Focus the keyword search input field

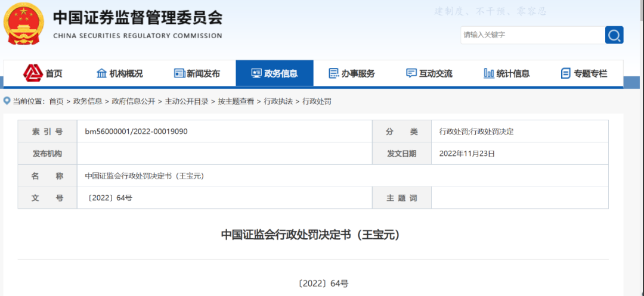(532, 35)
